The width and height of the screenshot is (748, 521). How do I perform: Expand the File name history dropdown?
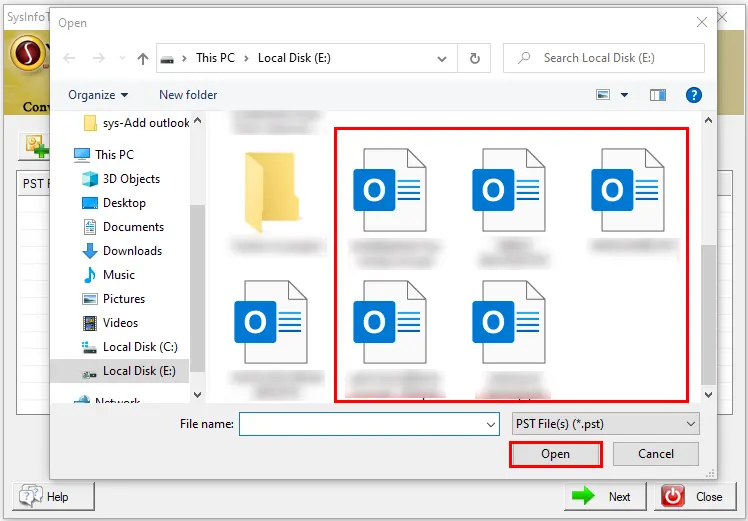point(490,424)
